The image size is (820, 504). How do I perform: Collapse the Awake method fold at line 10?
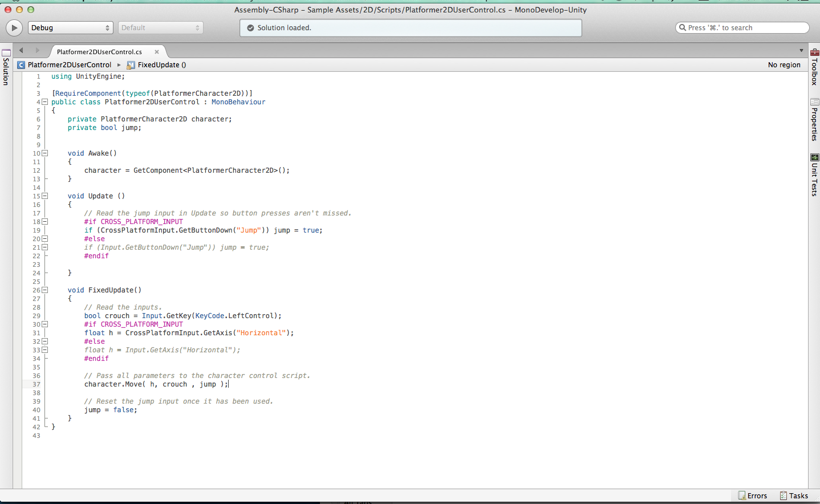[x=45, y=153]
